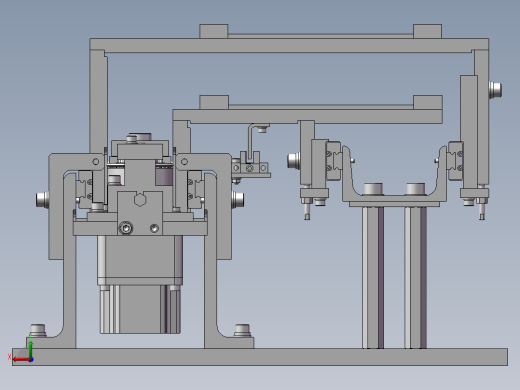Select the right block on the topmost beam
Screen dimensions: 520x390
coord(427,31)
